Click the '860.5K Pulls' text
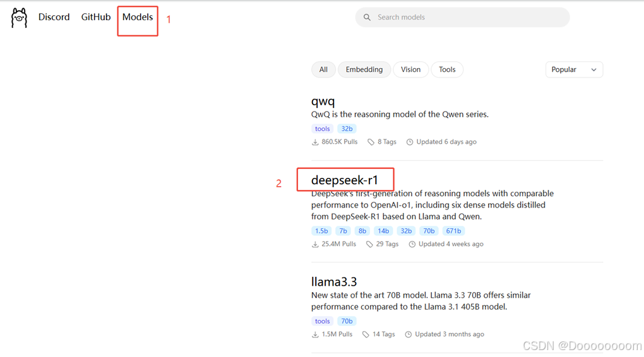 click(340, 141)
